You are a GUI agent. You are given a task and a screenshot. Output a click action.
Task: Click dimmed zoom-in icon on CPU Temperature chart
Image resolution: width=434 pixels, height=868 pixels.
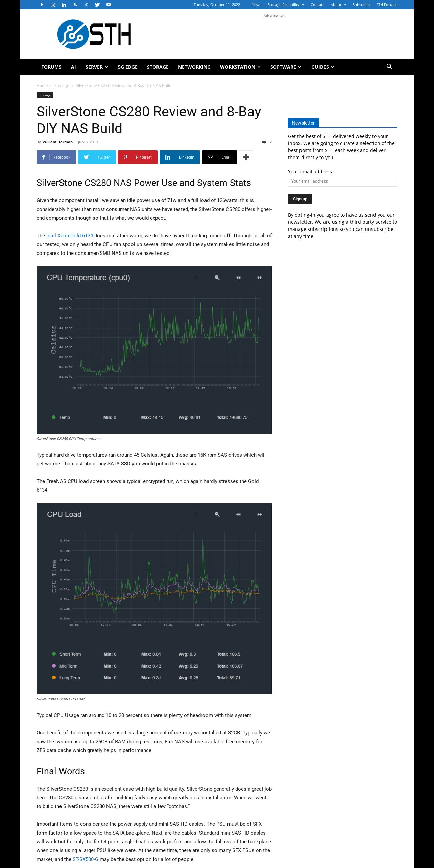(196, 278)
